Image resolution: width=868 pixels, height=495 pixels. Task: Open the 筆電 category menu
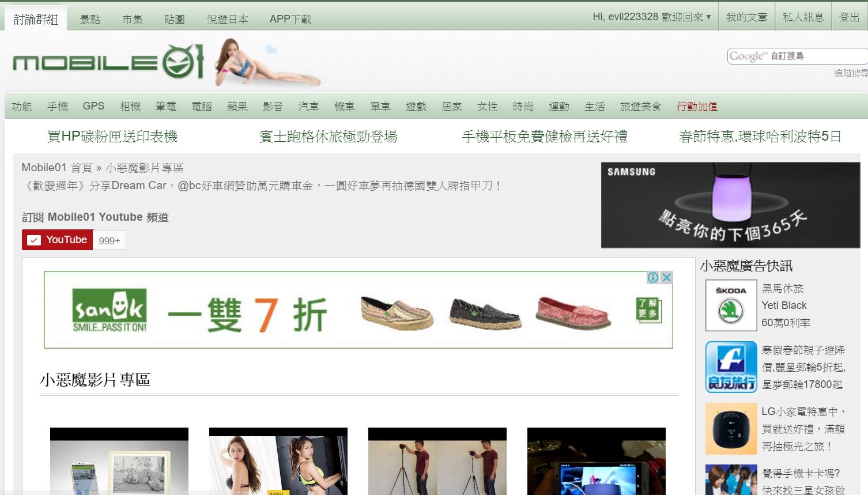click(166, 107)
